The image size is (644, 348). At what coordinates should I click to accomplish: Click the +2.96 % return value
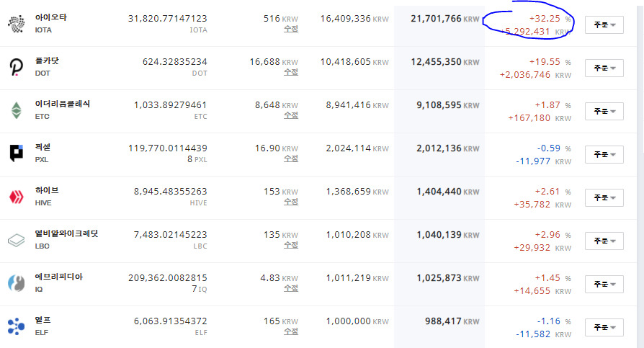point(553,235)
